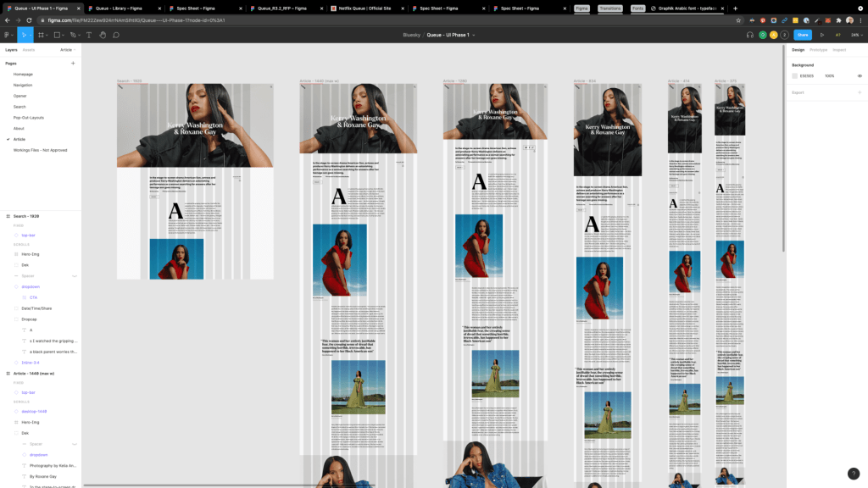Select the Move tool in toolbar
Image resolution: width=868 pixels, height=488 pixels.
point(24,35)
